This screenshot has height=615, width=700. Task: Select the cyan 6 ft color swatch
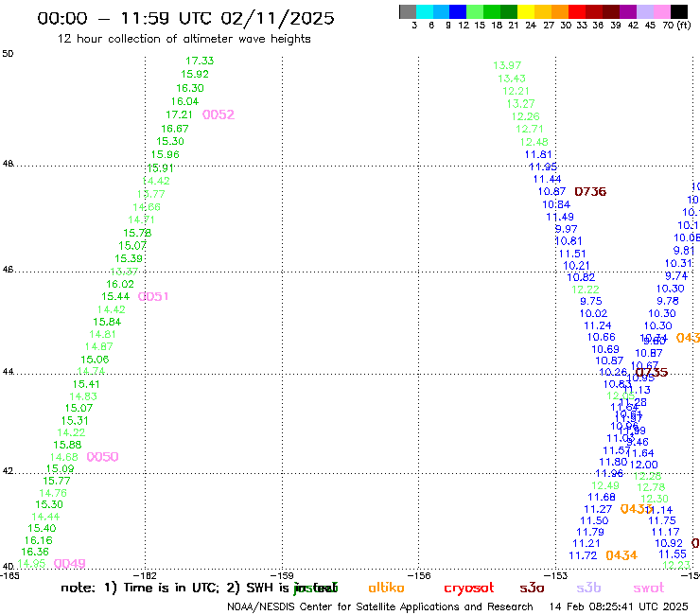click(x=425, y=11)
